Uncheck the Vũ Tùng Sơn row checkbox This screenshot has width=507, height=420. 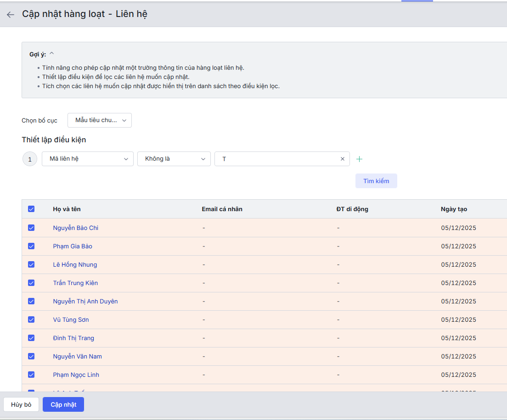31,319
